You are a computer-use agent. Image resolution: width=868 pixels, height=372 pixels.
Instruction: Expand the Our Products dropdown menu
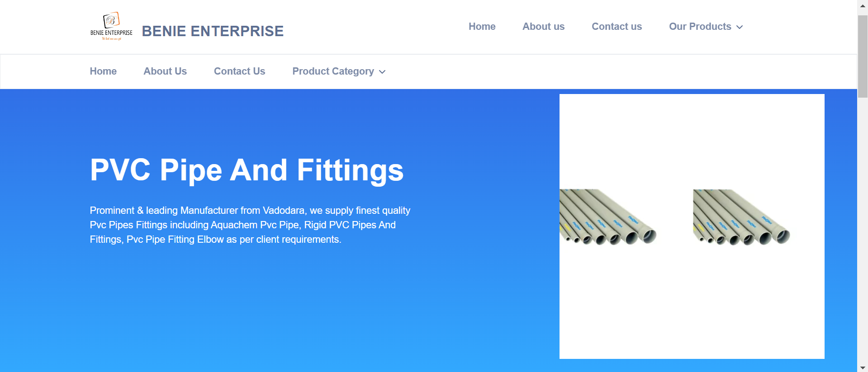click(706, 27)
